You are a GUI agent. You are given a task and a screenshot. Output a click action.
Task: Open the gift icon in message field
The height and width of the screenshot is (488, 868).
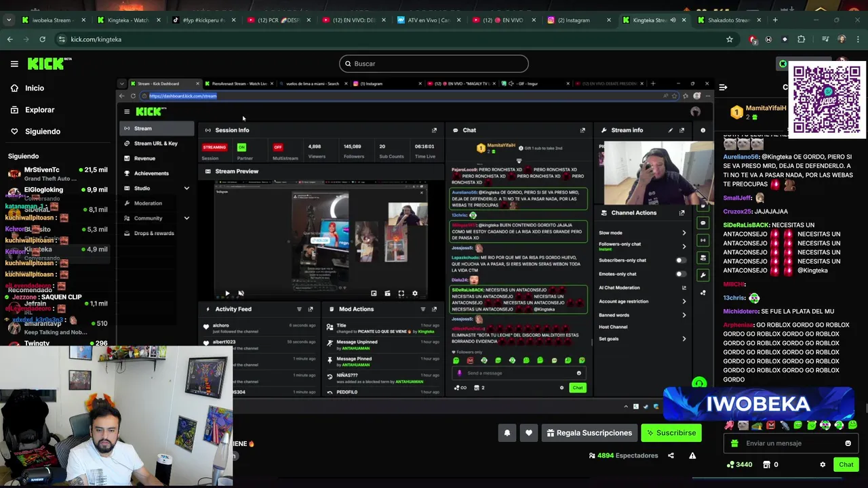pyautogui.click(x=734, y=443)
